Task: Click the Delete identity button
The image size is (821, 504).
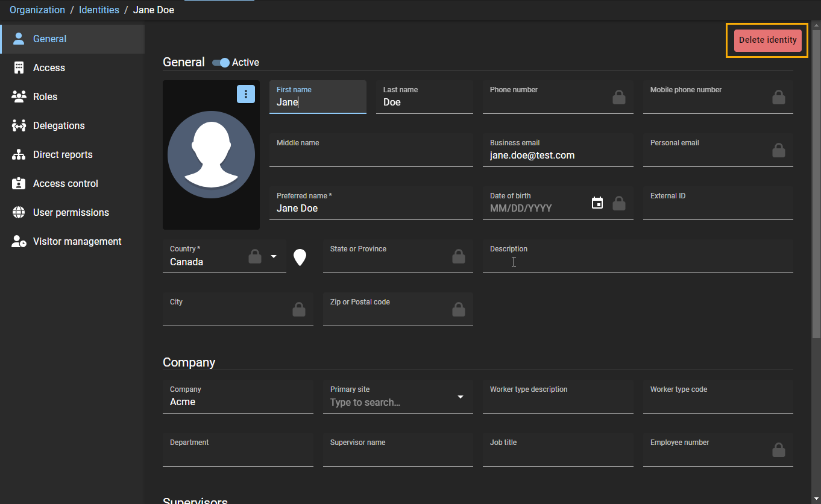Action: (767, 40)
